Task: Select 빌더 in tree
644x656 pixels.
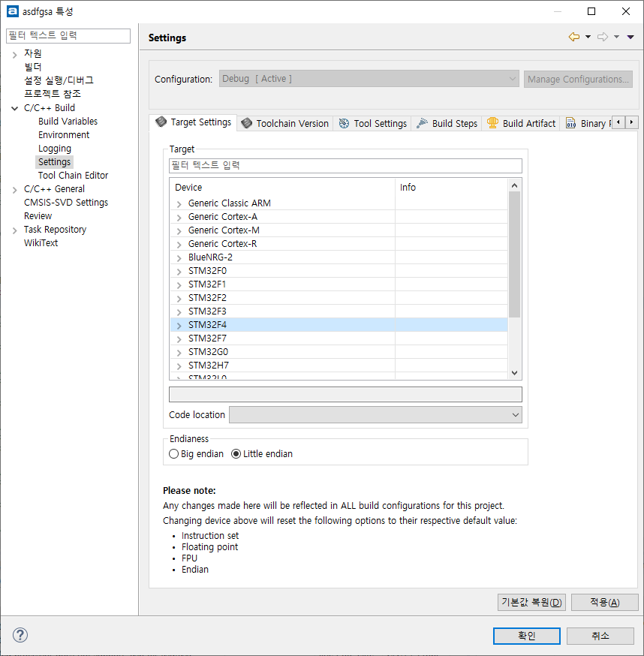Action: (x=32, y=67)
